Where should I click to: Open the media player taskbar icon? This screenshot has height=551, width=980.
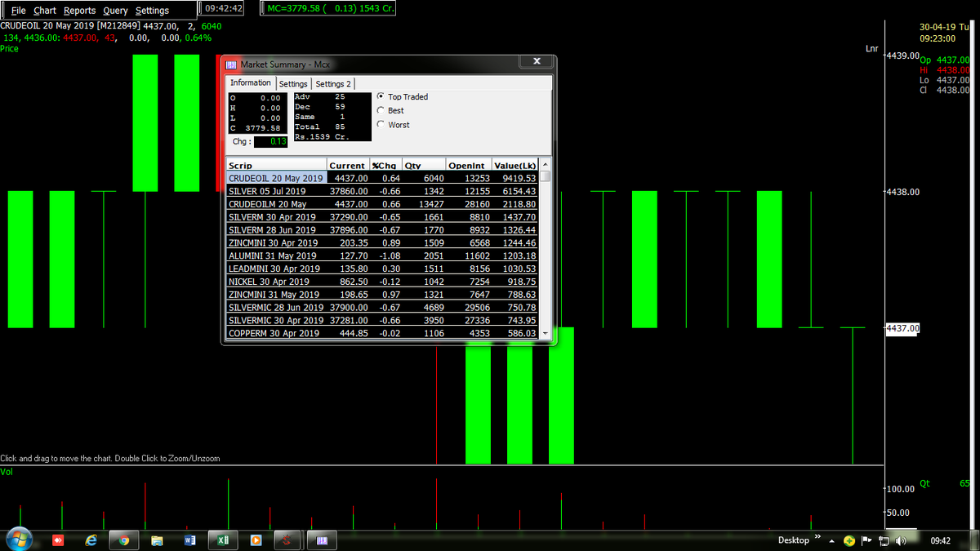click(x=255, y=540)
